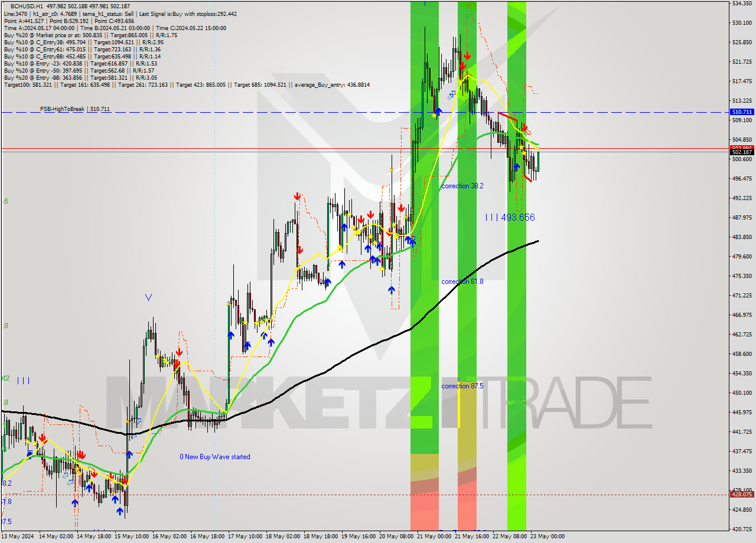Click 450.100 on the price axis
Image resolution: width=756 pixels, height=543 pixels.
(x=742, y=392)
